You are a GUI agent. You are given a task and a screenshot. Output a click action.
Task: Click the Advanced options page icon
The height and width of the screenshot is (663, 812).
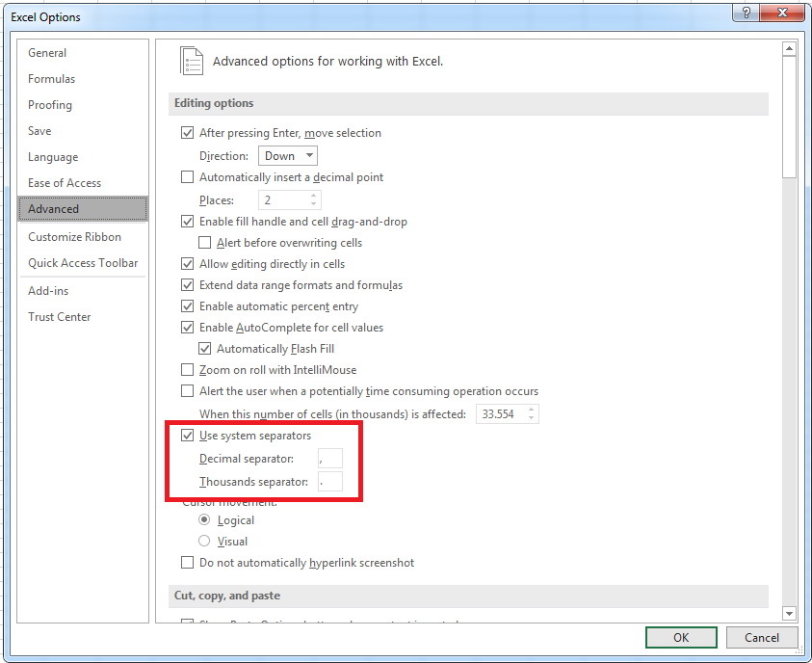(x=192, y=61)
